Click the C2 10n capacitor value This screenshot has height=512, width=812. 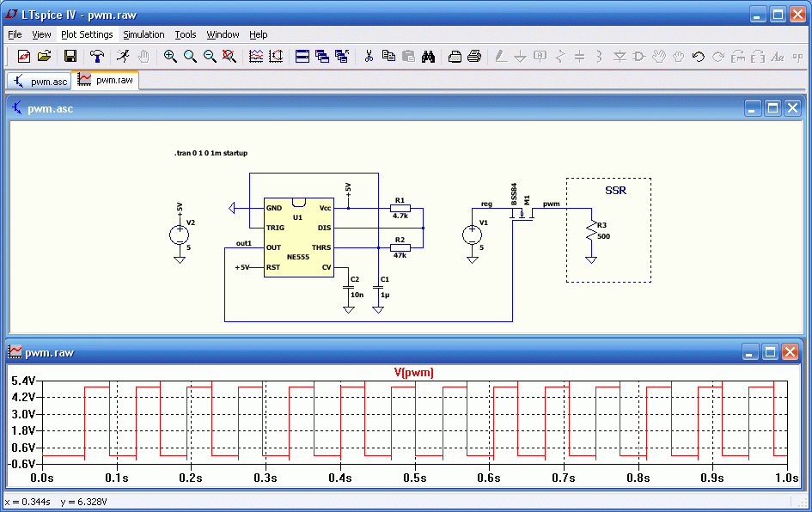(357, 295)
